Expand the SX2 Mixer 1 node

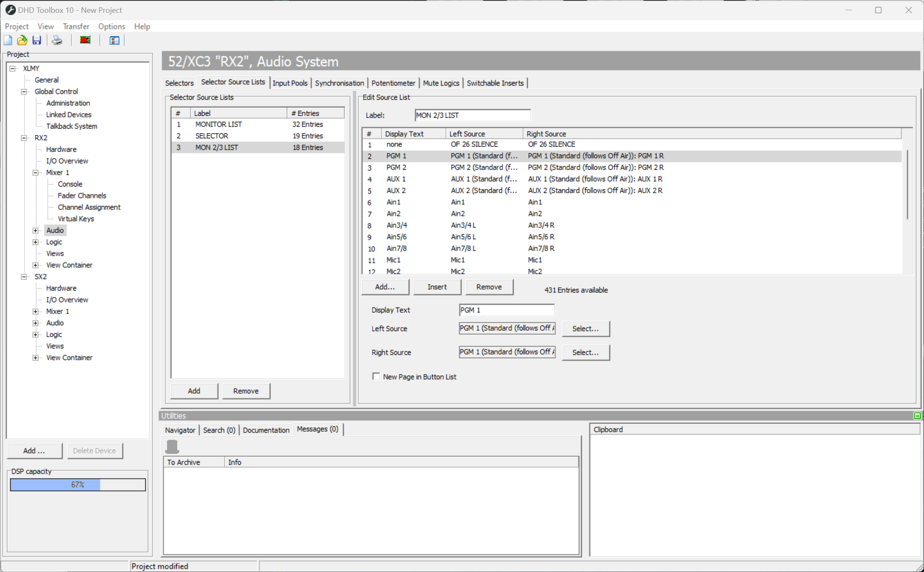[36, 311]
